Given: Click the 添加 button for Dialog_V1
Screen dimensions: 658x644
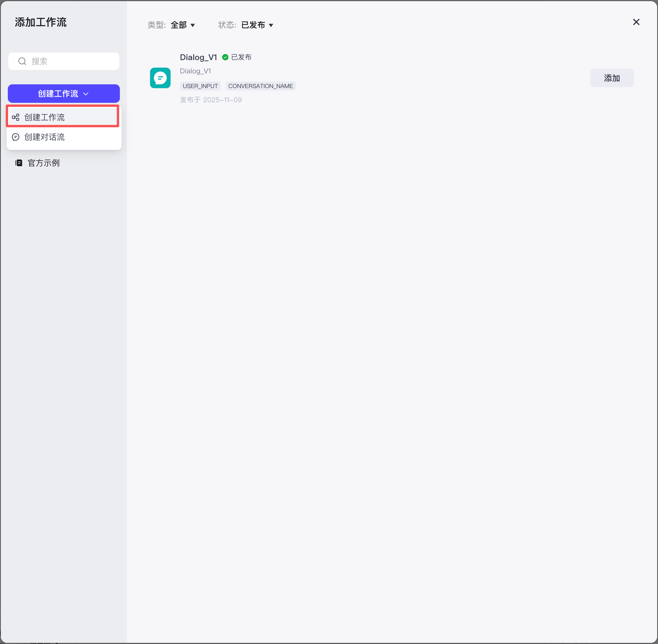Looking at the screenshot, I should [611, 78].
